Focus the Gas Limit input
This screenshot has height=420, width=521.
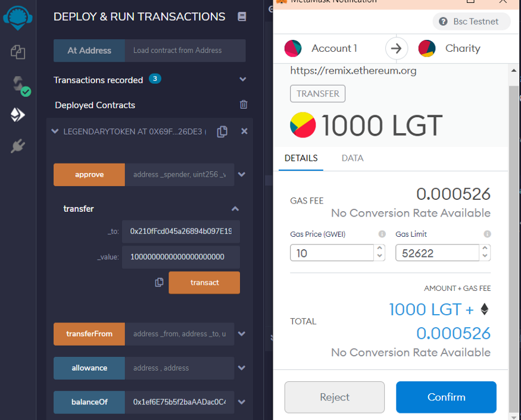(x=437, y=253)
